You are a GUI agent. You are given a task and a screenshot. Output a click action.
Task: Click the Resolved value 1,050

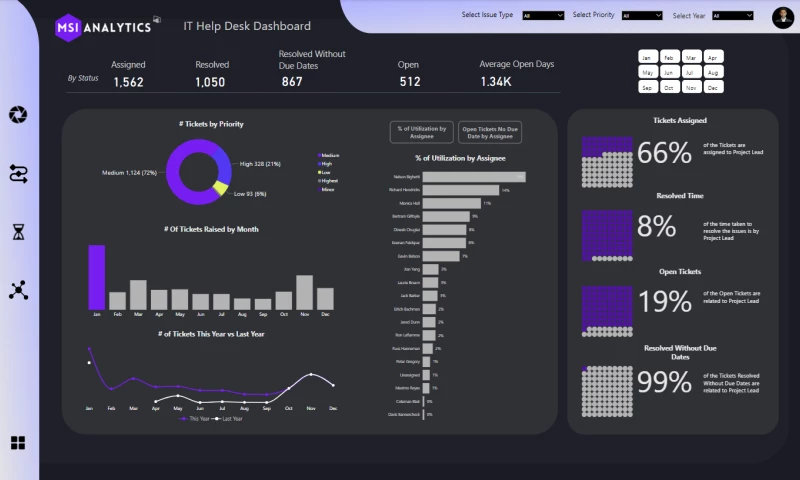tap(210, 82)
